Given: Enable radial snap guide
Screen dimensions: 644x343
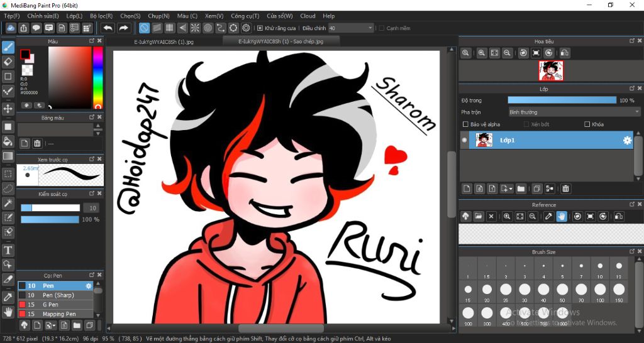Looking at the screenshot, I should pyautogui.click(x=195, y=28).
